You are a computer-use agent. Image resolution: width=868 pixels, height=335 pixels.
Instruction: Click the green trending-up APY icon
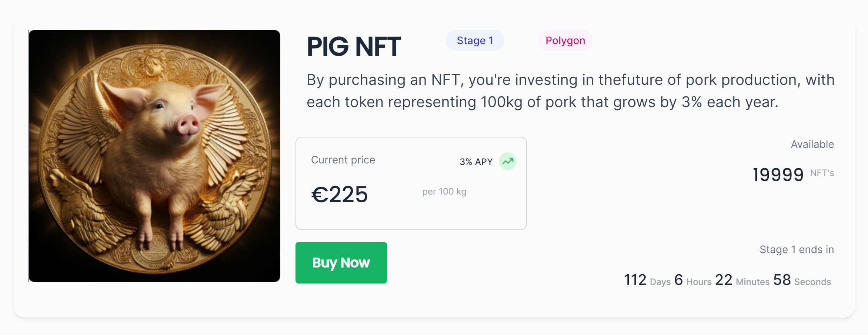507,161
